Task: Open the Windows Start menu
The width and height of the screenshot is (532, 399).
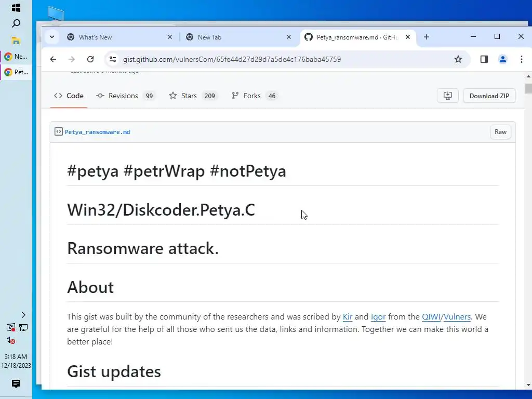Action: (x=16, y=7)
